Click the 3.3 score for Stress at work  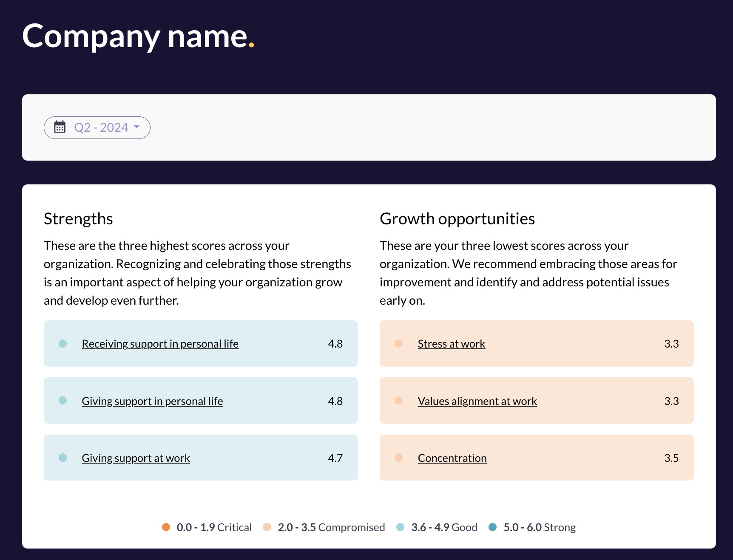coord(671,344)
